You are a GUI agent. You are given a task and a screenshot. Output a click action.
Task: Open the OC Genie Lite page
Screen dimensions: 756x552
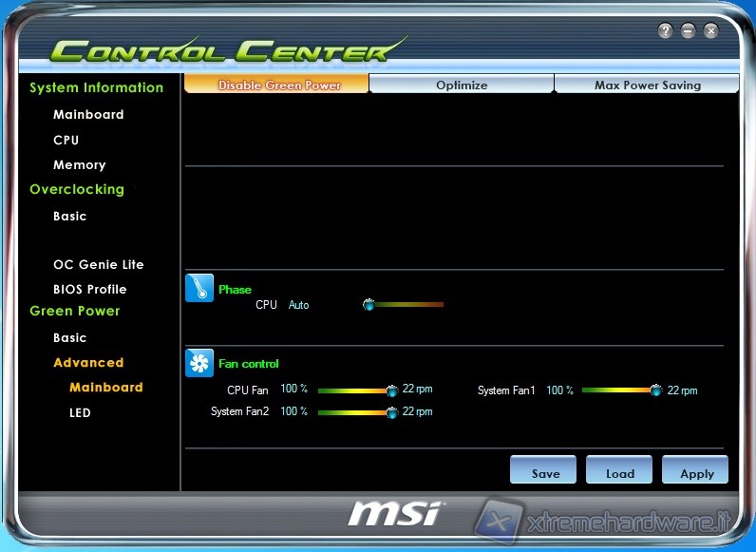[99, 264]
